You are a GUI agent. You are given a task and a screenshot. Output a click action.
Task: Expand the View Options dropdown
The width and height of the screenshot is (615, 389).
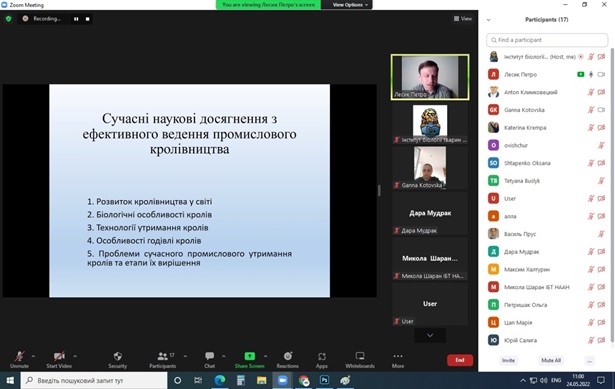point(350,5)
